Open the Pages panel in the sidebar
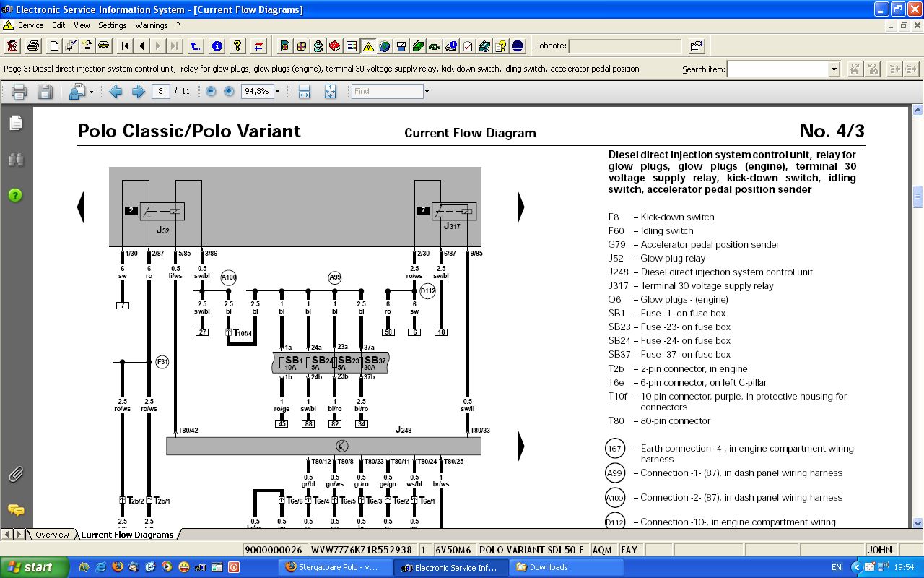Screen dimensions: 924x578 pos(15,124)
